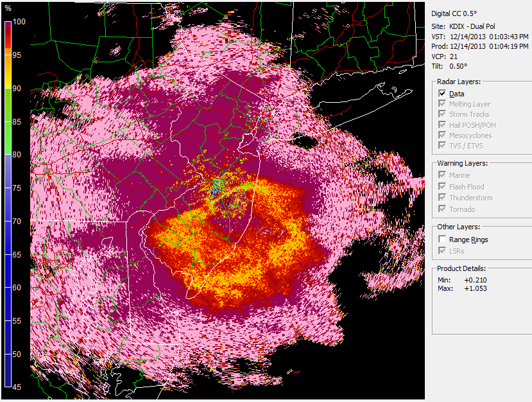Viewport: 532px width, 402px height.
Task: Uncheck the Data radar layer checkbox
Action: tap(442, 93)
